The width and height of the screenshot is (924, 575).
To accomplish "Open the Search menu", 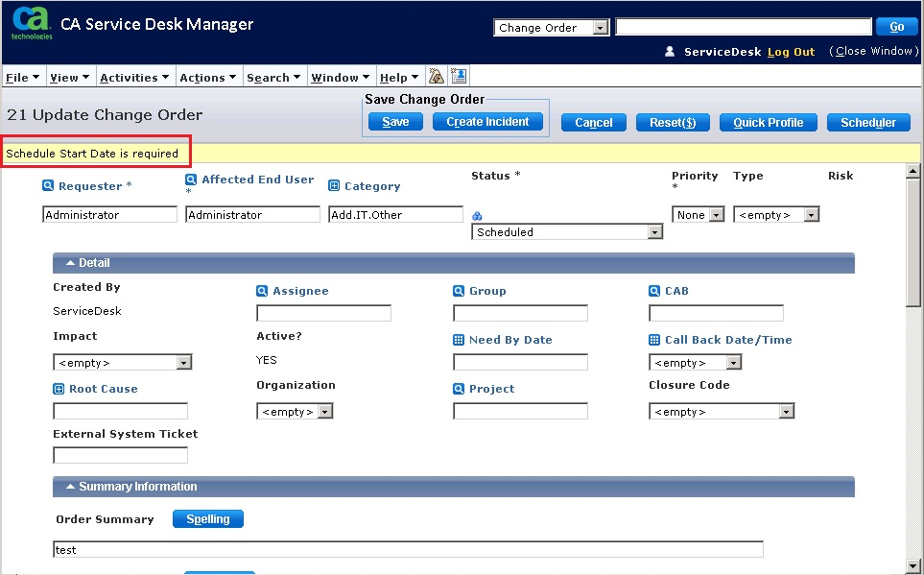I will [x=272, y=78].
